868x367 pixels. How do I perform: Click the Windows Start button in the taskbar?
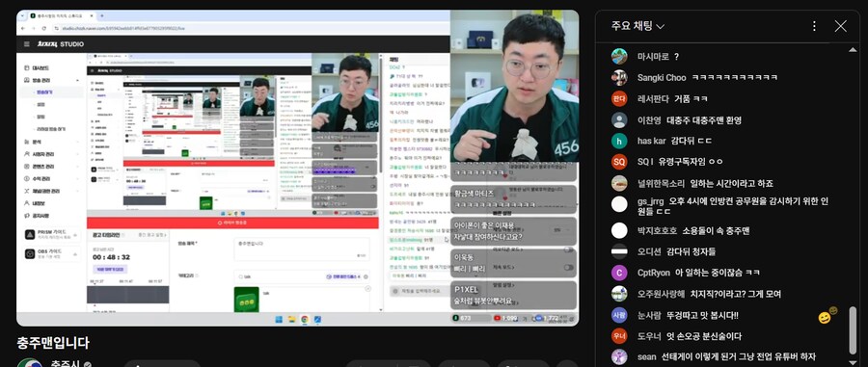pos(279,320)
